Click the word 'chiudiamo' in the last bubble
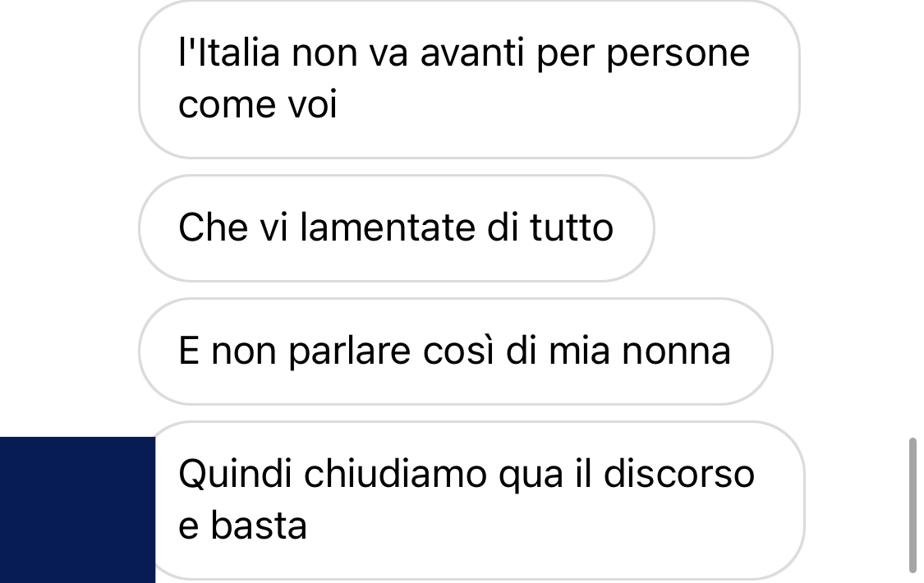924x583 pixels. point(395,474)
